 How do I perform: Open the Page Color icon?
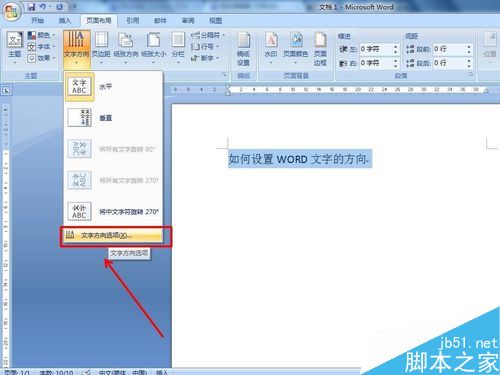click(296, 48)
